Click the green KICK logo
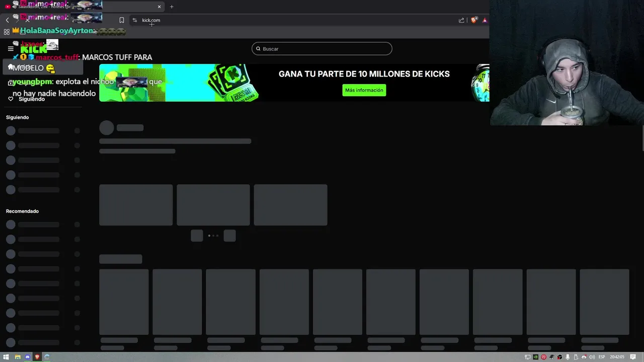The width and height of the screenshot is (644, 362). click(x=34, y=49)
